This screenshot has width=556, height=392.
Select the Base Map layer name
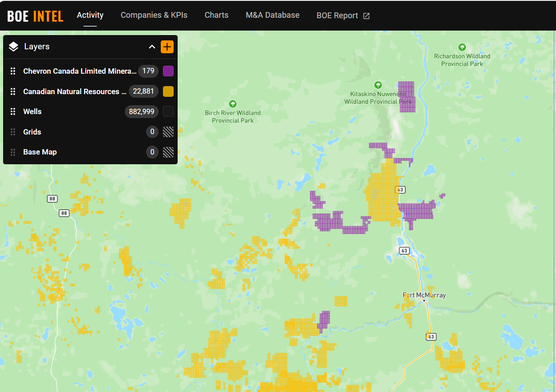[x=40, y=152]
